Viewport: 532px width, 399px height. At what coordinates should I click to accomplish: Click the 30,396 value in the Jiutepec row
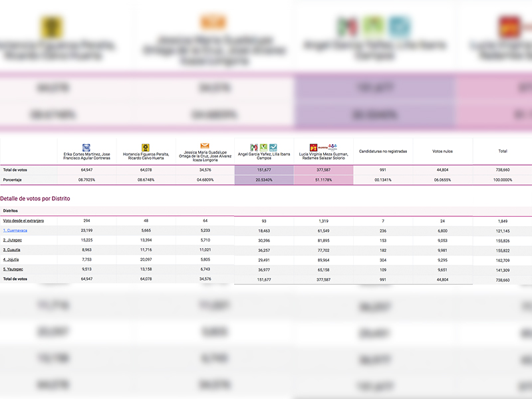pos(264,241)
